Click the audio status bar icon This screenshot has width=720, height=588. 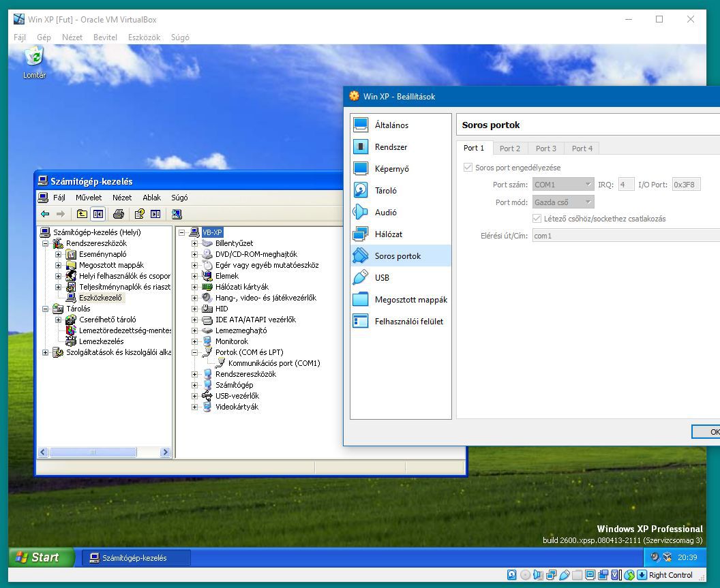point(538,574)
